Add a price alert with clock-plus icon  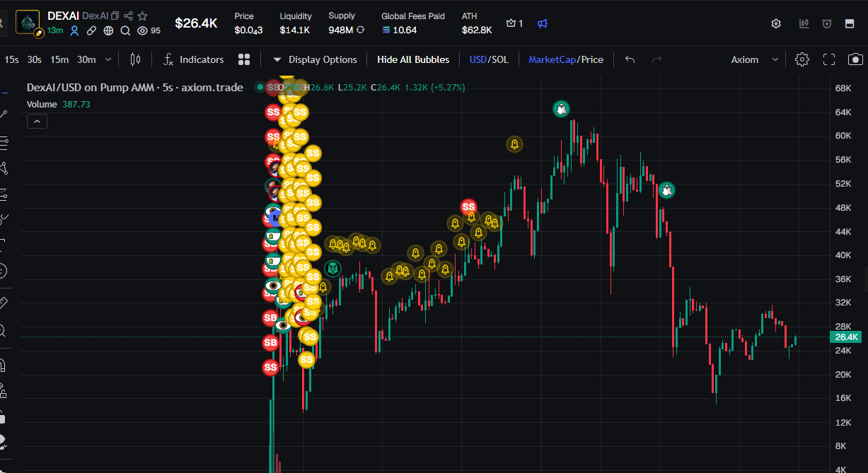827,23
